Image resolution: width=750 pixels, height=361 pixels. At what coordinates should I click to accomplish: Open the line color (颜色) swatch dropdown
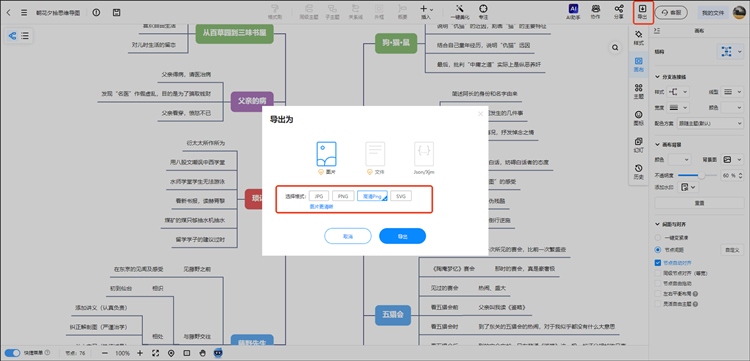click(731, 108)
